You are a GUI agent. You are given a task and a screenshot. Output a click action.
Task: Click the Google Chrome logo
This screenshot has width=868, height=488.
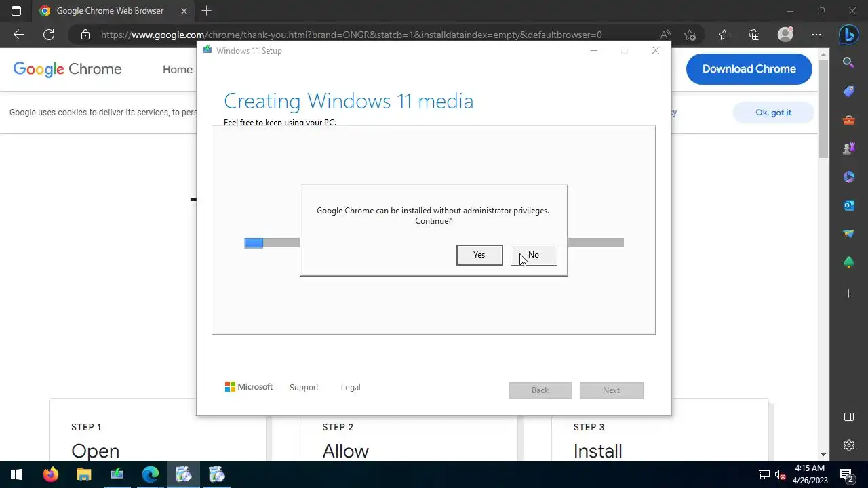[x=68, y=69]
